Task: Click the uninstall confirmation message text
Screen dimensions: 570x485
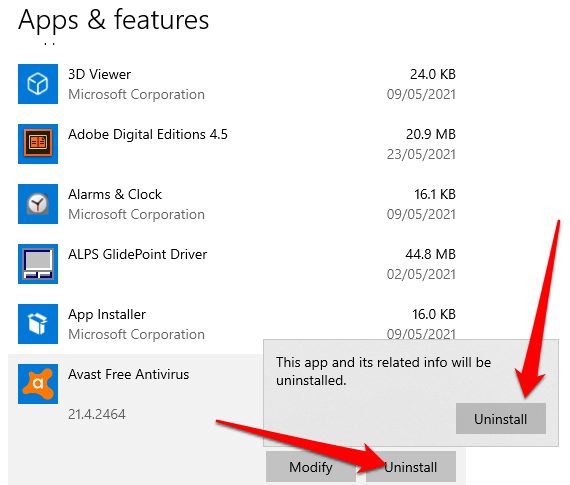Action: (384, 371)
